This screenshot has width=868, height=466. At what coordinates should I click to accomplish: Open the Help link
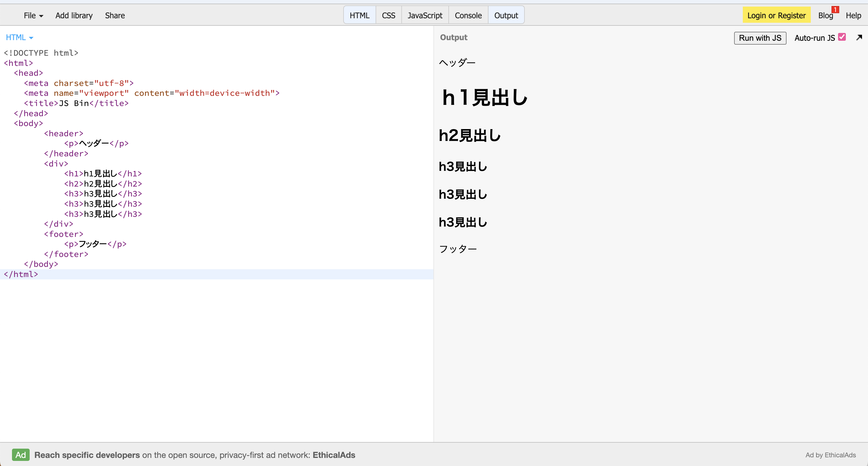pyautogui.click(x=853, y=16)
